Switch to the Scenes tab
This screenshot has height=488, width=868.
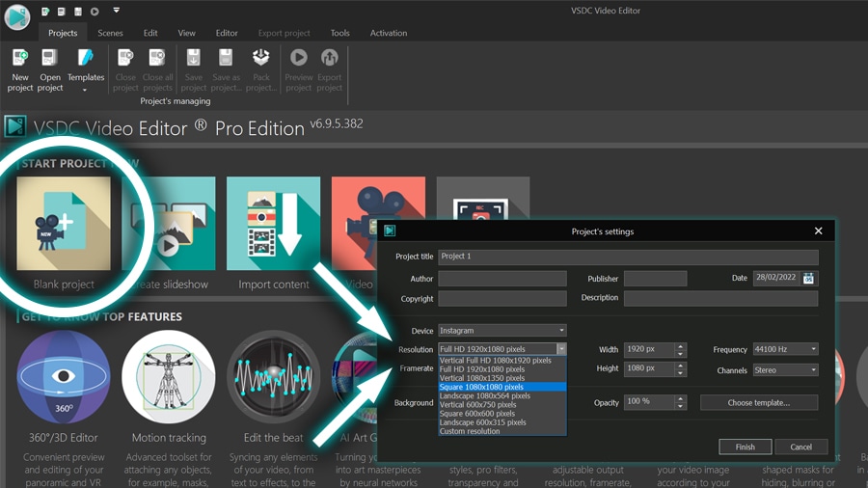point(110,33)
